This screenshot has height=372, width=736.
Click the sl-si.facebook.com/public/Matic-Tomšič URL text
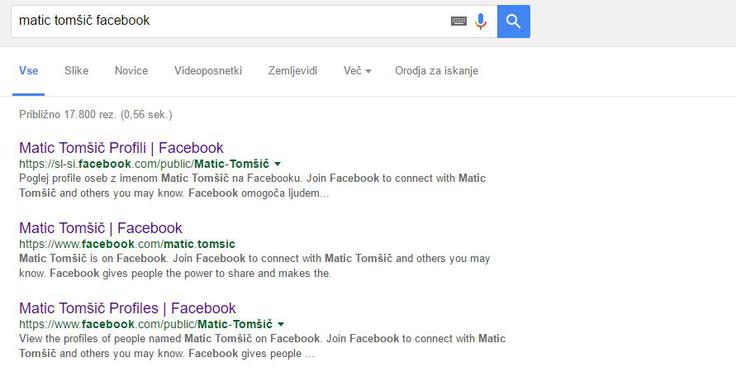[x=144, y=164]
